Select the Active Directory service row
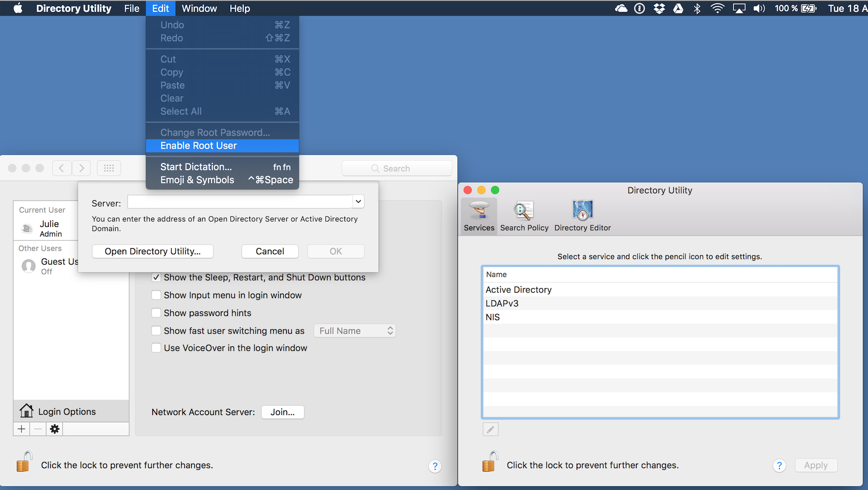 660,290
